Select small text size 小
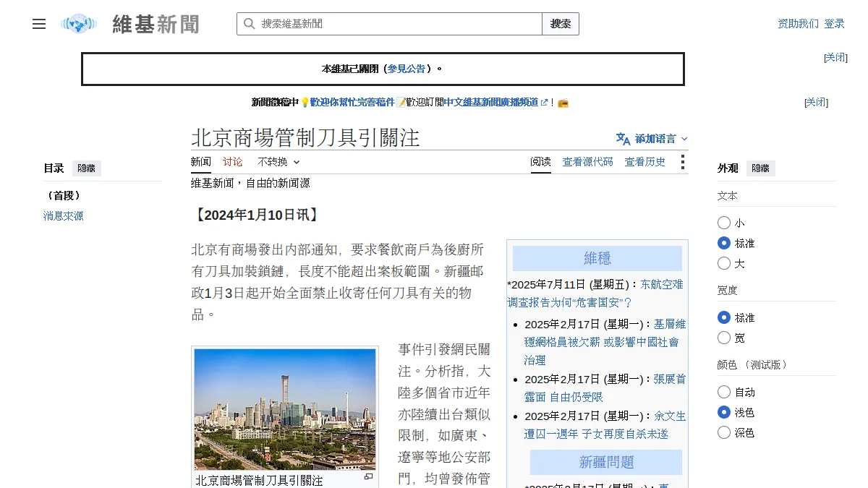 coord(724,223)
